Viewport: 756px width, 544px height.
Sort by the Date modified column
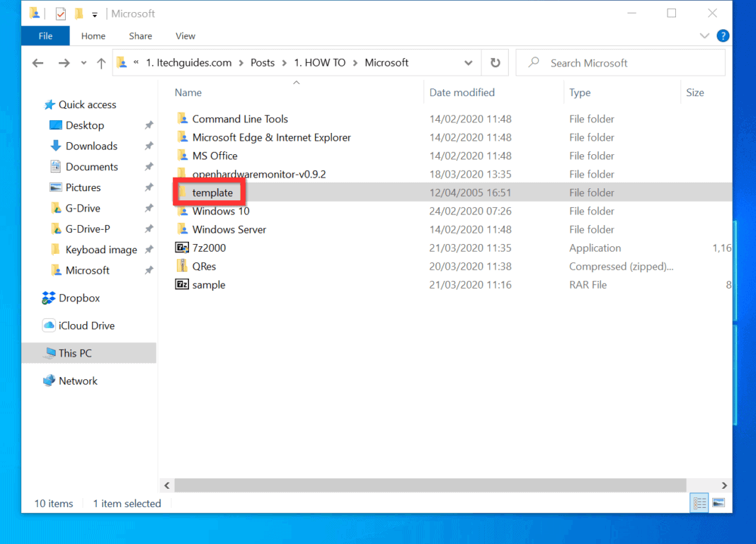(462, 93)
